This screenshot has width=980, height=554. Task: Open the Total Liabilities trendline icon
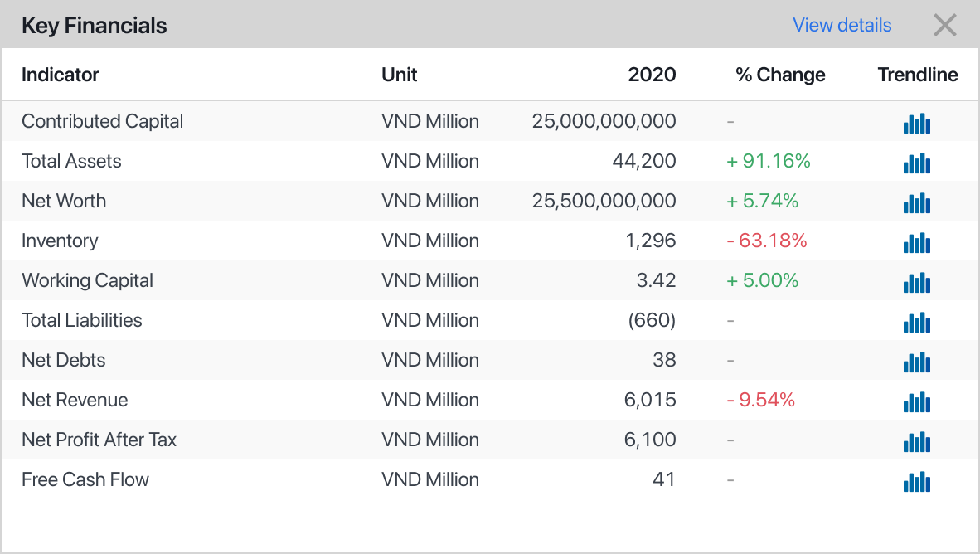916,322
